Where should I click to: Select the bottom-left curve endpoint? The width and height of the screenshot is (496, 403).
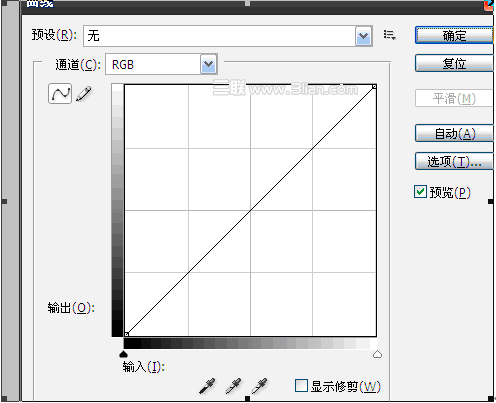pyautogui.click(x=126, y=334)
